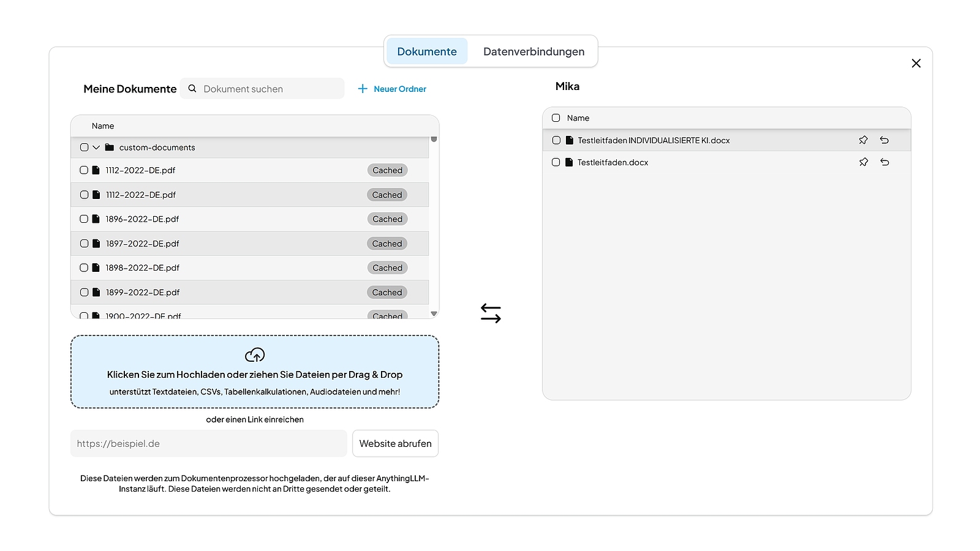
Task: Click the file name 1896-2022-DE.pdf
Action: (142, 219)
